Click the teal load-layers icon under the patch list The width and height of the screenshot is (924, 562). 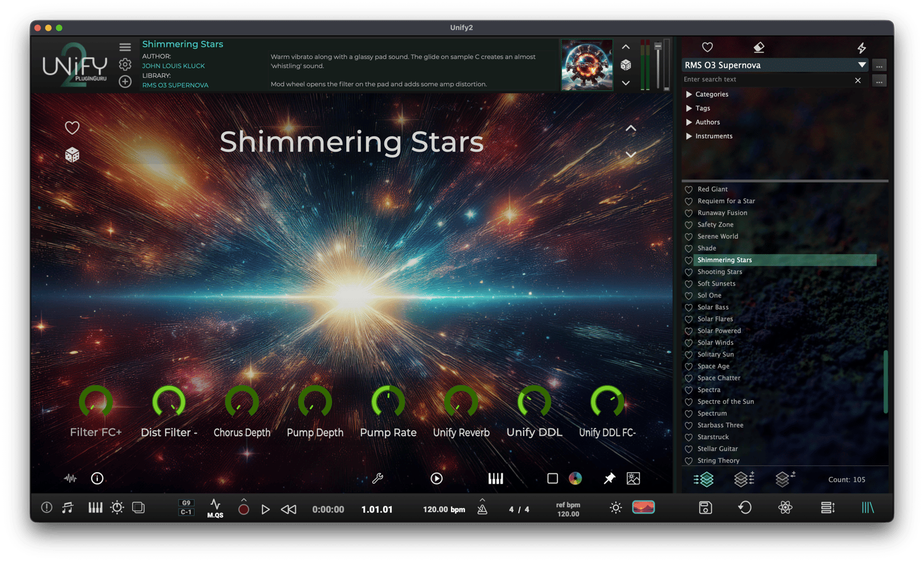point(703,479)
